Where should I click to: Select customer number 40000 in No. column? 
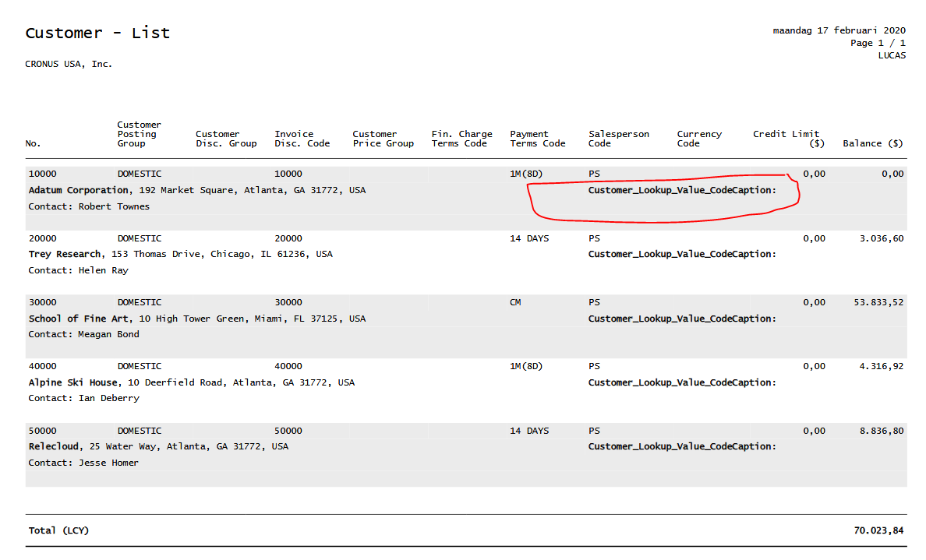coord(43,366)
